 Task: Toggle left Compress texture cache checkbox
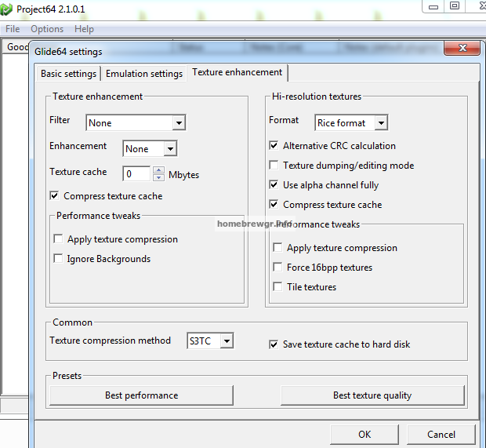coord(55,196)
